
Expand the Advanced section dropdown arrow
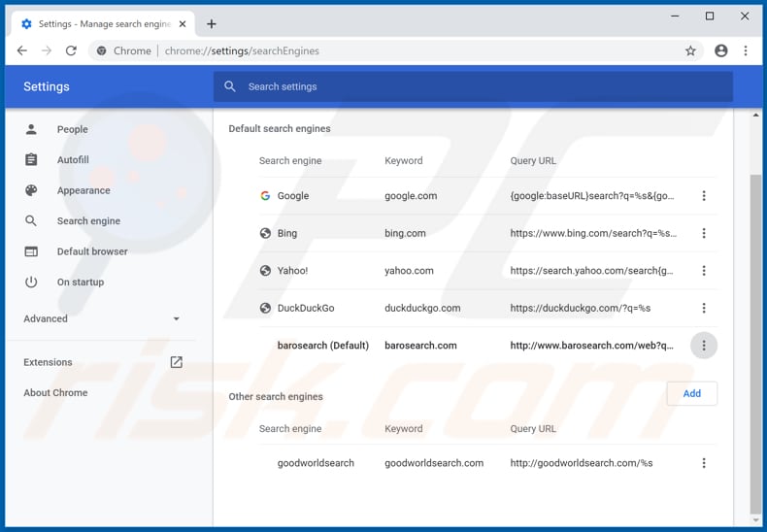(177, 318)
